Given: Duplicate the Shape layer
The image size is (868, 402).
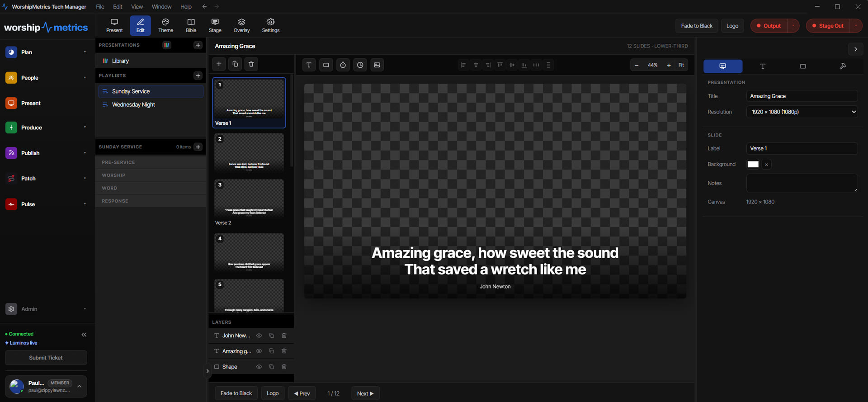Looking at the screenshot, I should 272,367.
